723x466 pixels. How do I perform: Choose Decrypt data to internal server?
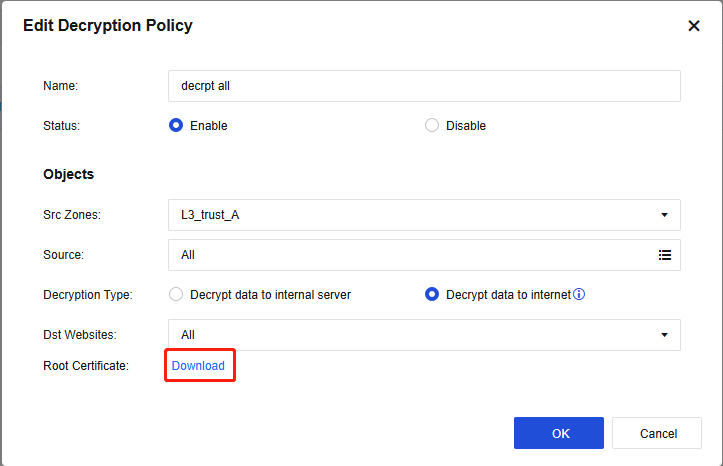(176, 295)
